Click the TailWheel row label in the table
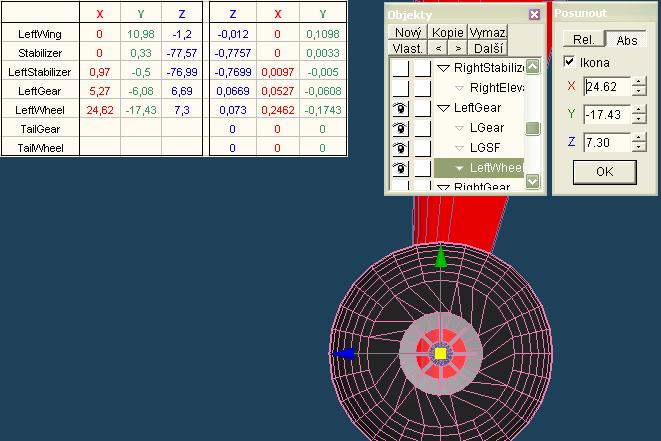 click(40, 148)
